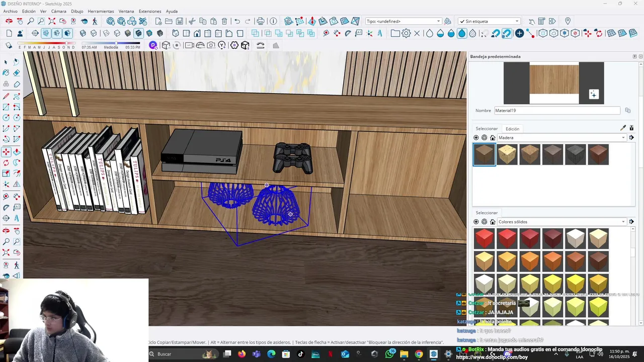The width and height of the screenshot is (644, 362).
Task: Pick the dark charcoal wood swatch
Action: [x=576, y=155]
